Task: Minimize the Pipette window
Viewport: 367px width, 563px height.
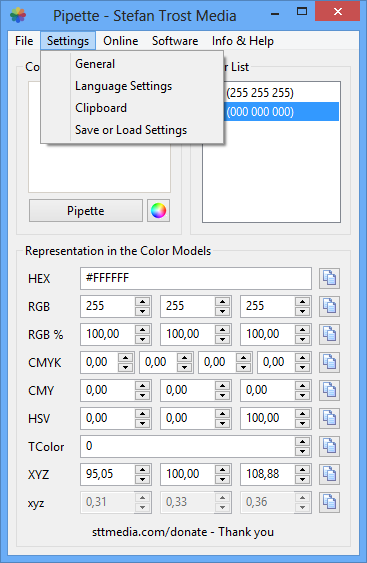Action: pos(275,14)
